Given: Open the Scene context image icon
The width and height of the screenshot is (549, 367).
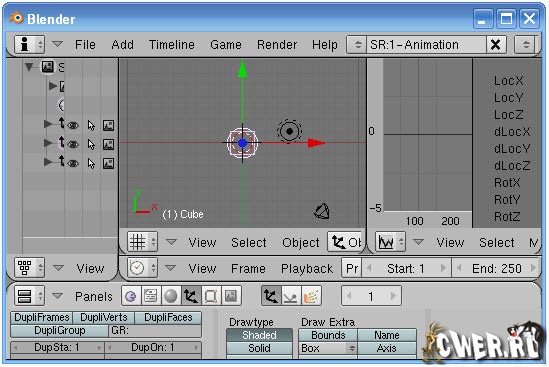Looking at the screenshot, I should click(x=231, y=296).
